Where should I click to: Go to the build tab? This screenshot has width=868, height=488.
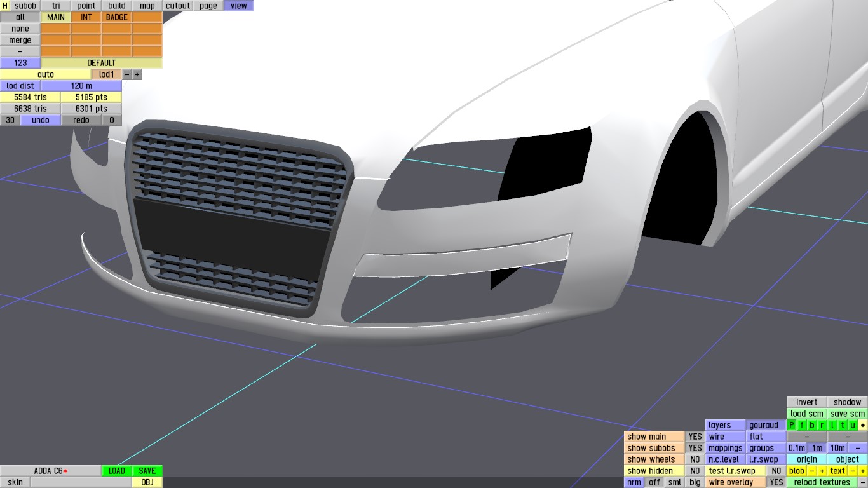117,6
